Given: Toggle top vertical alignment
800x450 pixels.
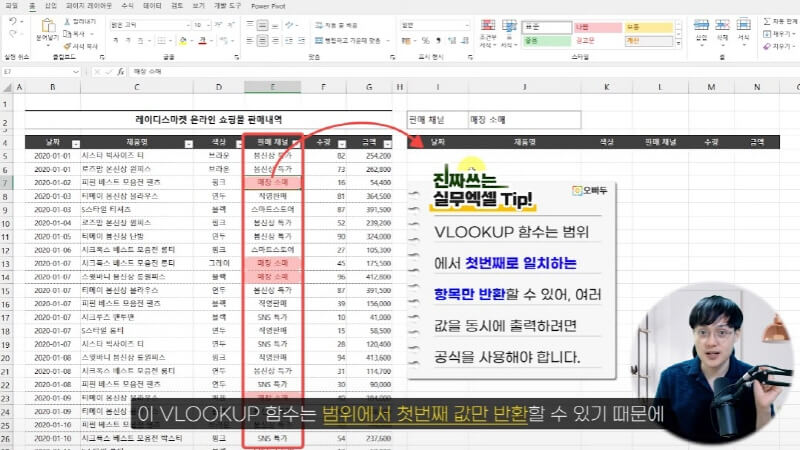Looking at the screenshot, I should (250, 24).
